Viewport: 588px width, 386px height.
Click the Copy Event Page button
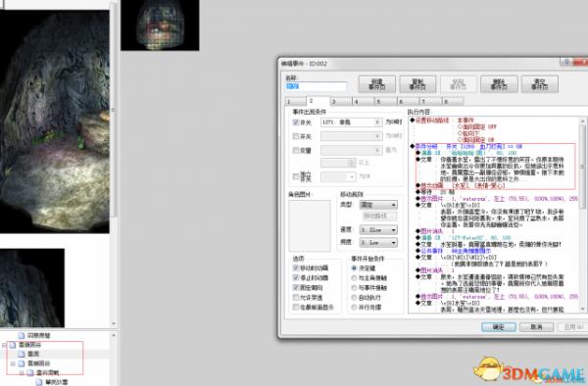(417, 84)
